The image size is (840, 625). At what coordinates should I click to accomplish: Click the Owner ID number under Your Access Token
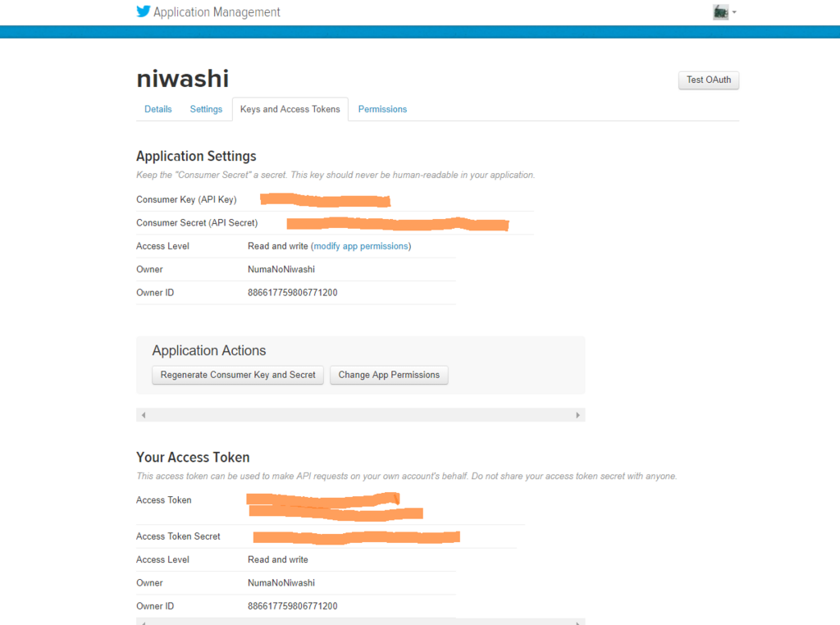pyautogui.click(x=293, y=606)
